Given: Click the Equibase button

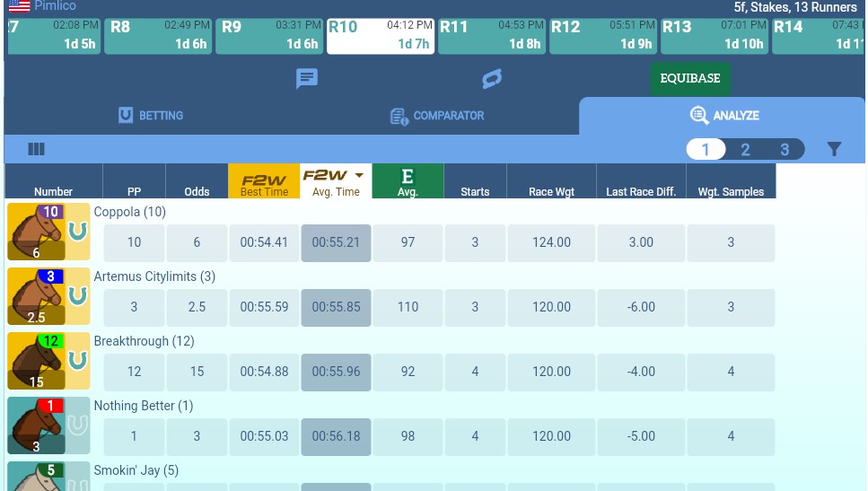Looking at the screenshot, I should [690, 79].
